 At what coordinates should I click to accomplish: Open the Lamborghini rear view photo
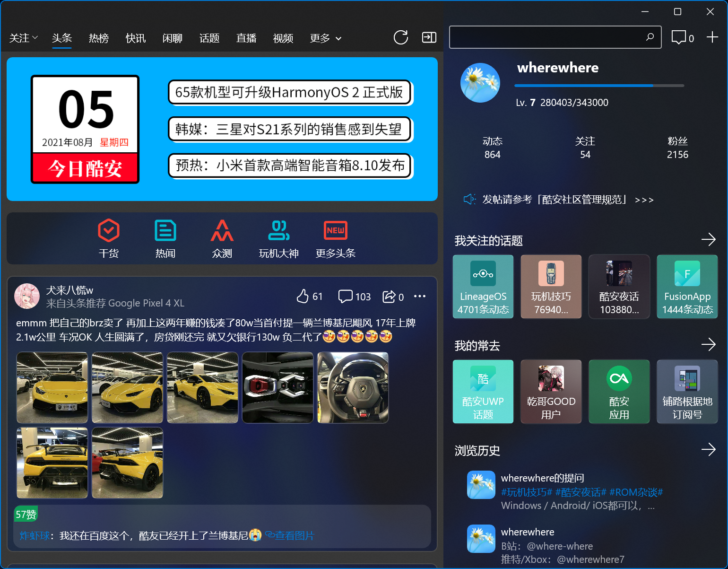(x=52, y=463)
